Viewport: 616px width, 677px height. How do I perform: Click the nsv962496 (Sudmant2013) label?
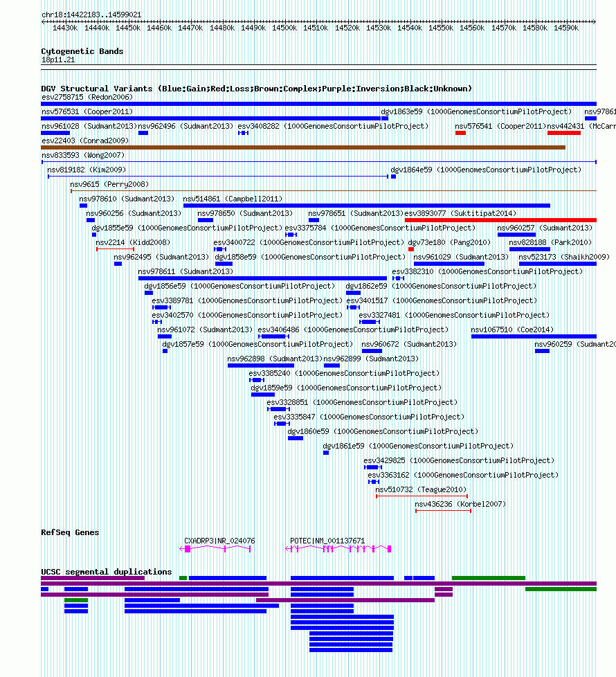click(185, 127)
